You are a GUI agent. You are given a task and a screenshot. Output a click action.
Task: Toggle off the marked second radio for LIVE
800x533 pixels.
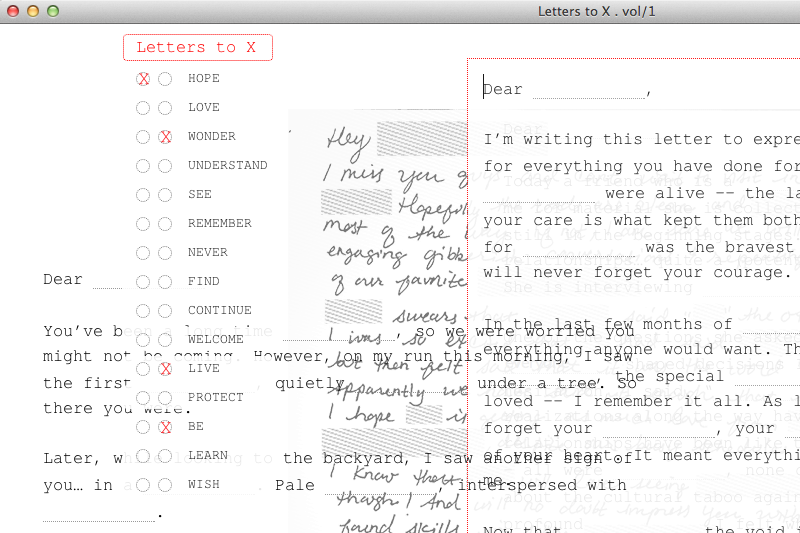click(165, 369)
